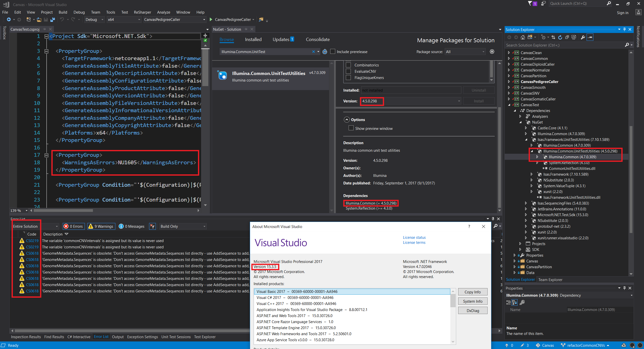644x349 pixels.
Task: Open the License terms link
Action: (414, 242)
